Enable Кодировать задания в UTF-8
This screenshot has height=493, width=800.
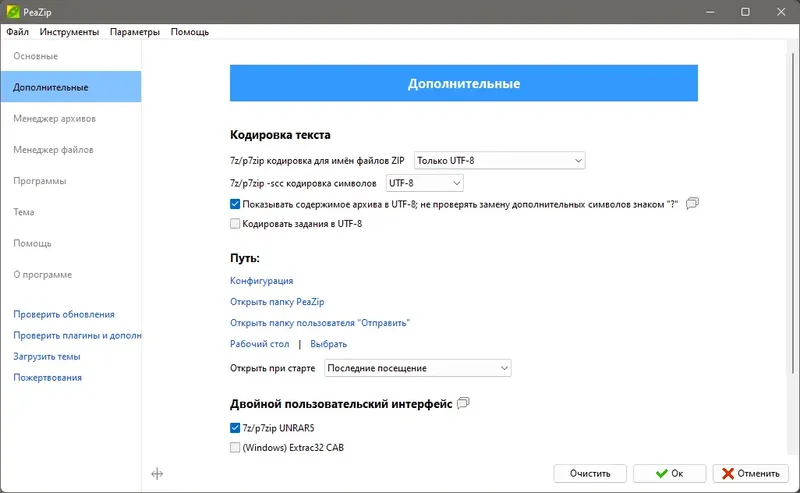pyautogui.click(x=236, y=224)
